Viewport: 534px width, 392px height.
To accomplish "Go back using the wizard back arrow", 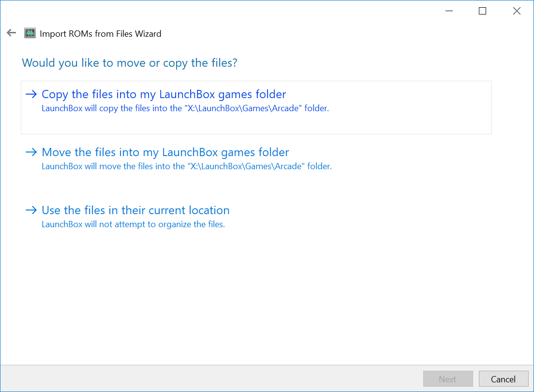I will 11,33.
